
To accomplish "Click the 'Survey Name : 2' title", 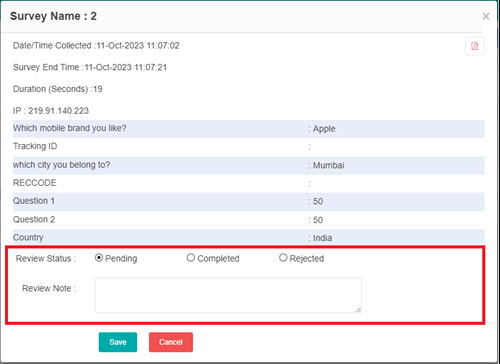I will (53, 16).
